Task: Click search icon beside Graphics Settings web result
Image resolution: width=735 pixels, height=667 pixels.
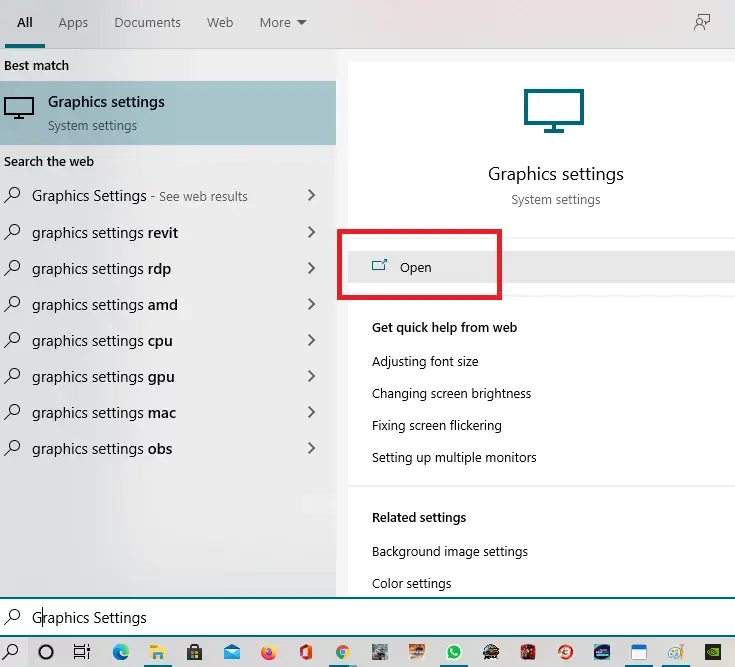Action: coord(13,195)
